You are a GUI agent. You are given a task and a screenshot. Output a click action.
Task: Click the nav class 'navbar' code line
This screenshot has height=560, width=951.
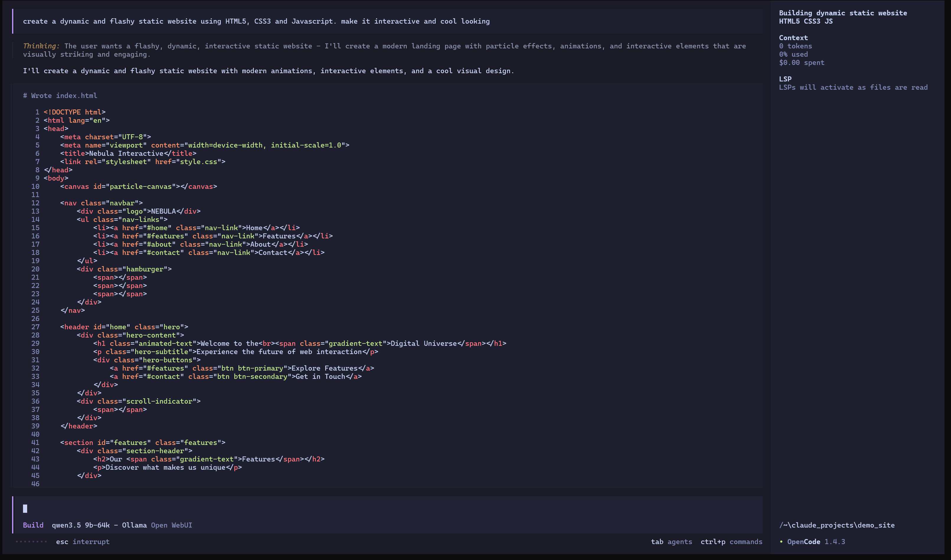102,203
